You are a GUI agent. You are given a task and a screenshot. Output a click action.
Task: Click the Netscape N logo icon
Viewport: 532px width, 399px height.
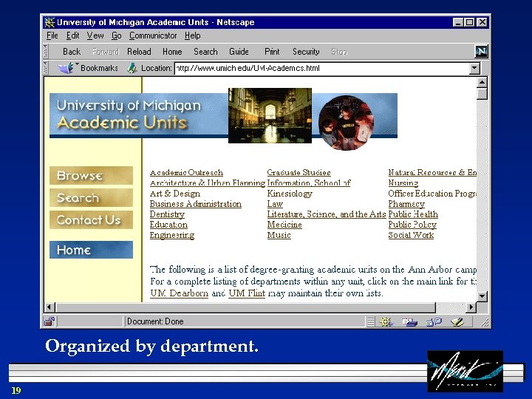[x=481, y=52]
